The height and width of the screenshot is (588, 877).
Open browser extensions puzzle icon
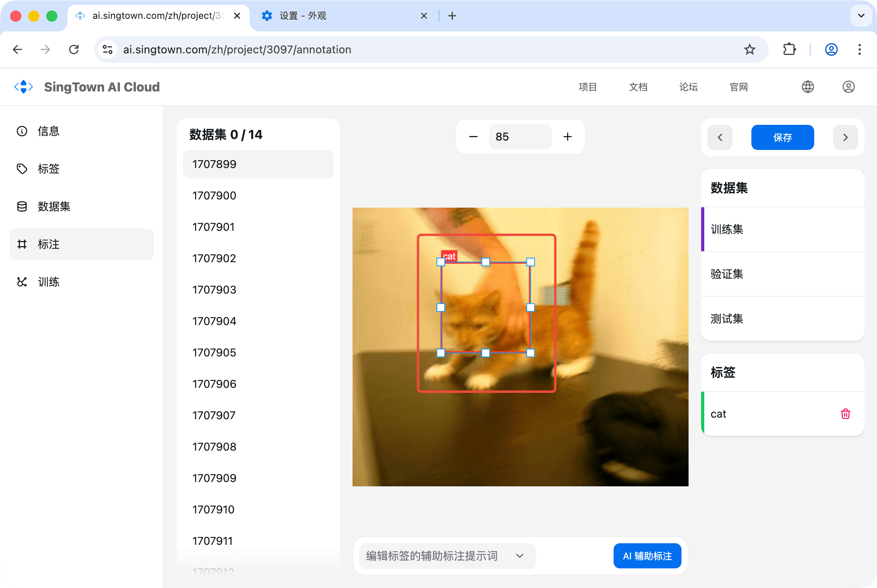[789, 49]
